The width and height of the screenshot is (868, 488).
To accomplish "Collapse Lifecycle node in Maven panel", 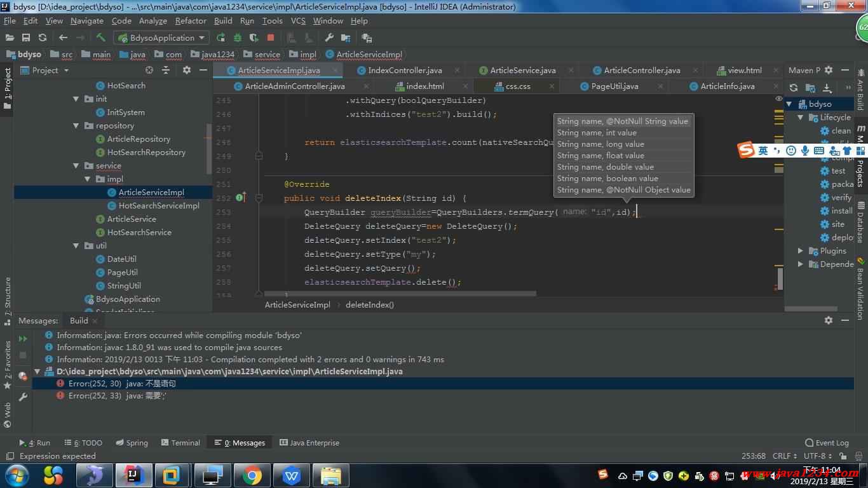I will point(801,118).
